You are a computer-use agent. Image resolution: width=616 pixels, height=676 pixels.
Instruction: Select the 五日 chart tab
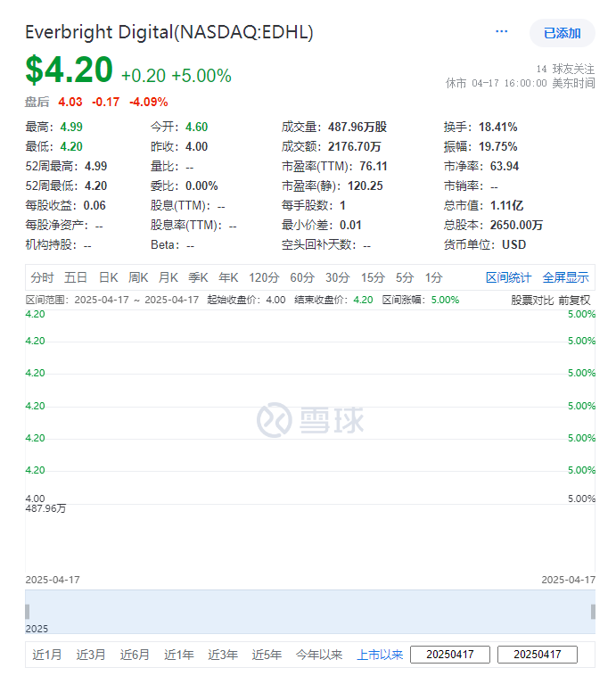(76, 277)
